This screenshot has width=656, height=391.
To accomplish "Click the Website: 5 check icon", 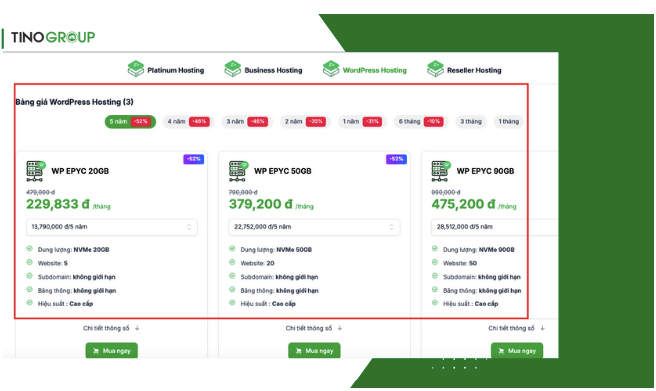I will (x=29, y=263).
